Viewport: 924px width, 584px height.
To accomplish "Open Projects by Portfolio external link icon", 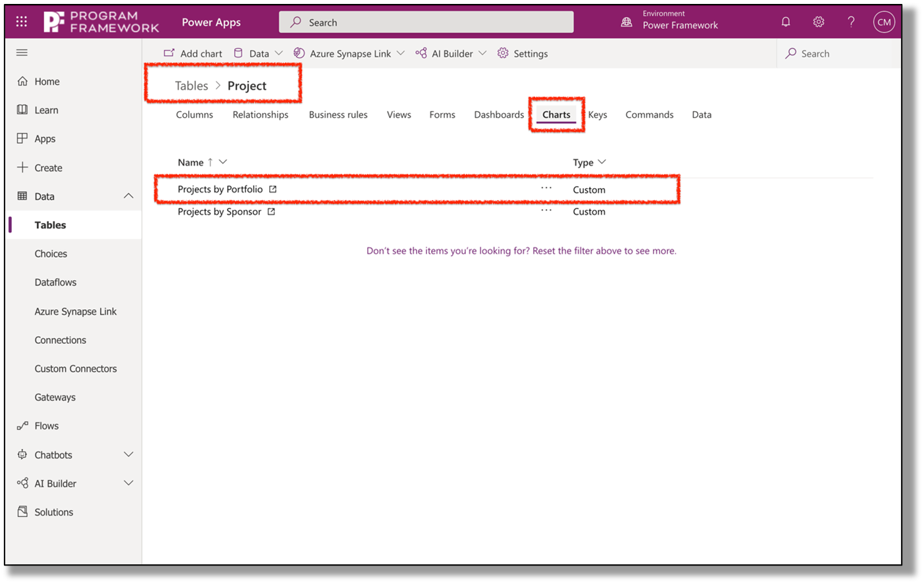I will point(272,189).
